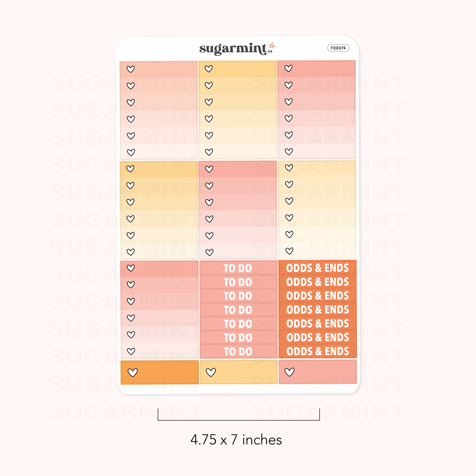Check the last heart in the top-left peach checklist
476x476 pixels.
click(131, 152)
